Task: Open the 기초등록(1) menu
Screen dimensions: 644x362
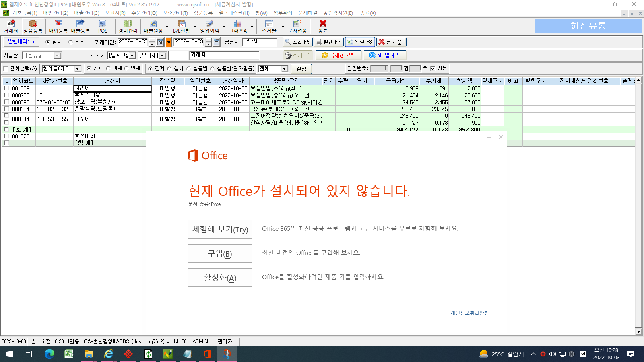Action: click(x=25, y=13)
